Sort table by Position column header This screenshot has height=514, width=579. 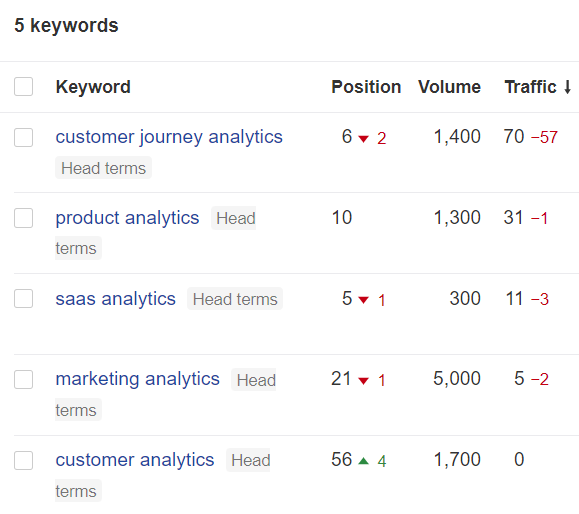pos(366,87)
